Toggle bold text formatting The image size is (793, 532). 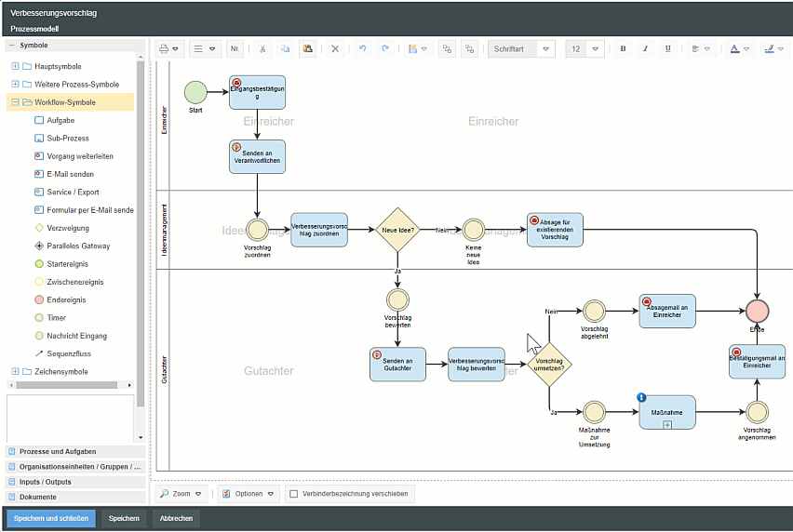coord(623,48)
